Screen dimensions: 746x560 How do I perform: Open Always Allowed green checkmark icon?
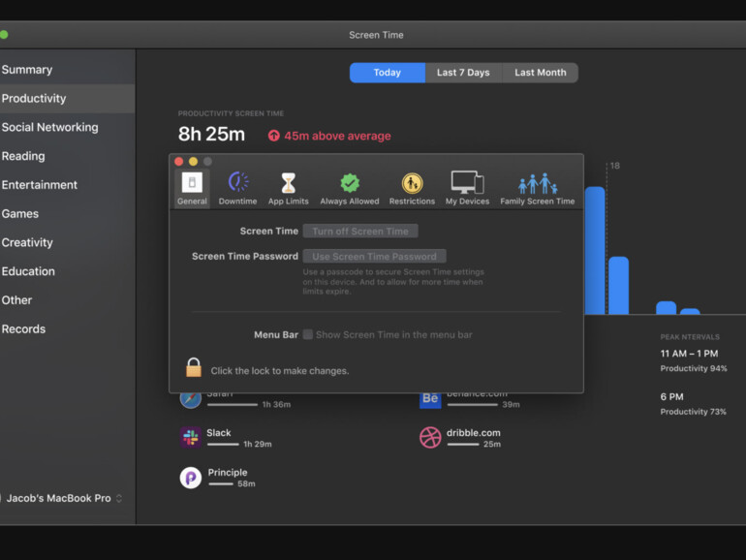click(350, 183)
